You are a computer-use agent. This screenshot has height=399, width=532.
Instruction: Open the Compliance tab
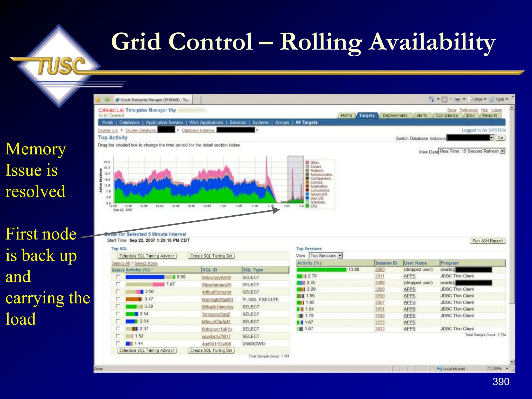[x=447, y=116]
